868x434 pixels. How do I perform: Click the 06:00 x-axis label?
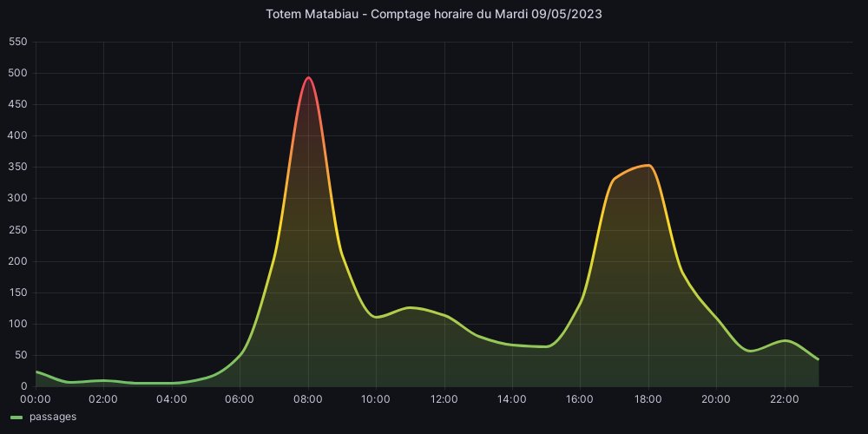pyautogui.click(x=240, y=398)
